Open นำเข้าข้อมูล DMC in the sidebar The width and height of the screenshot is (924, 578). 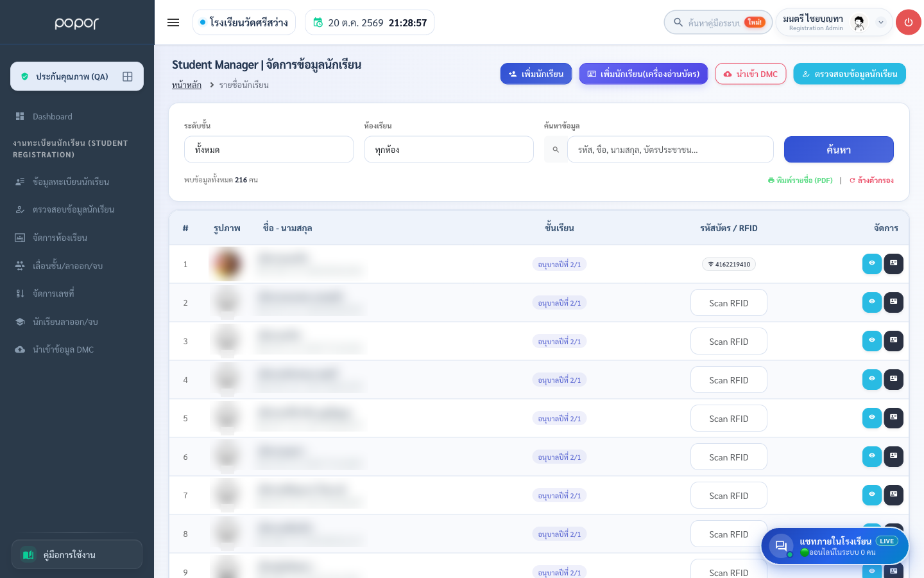pos(77,349)
